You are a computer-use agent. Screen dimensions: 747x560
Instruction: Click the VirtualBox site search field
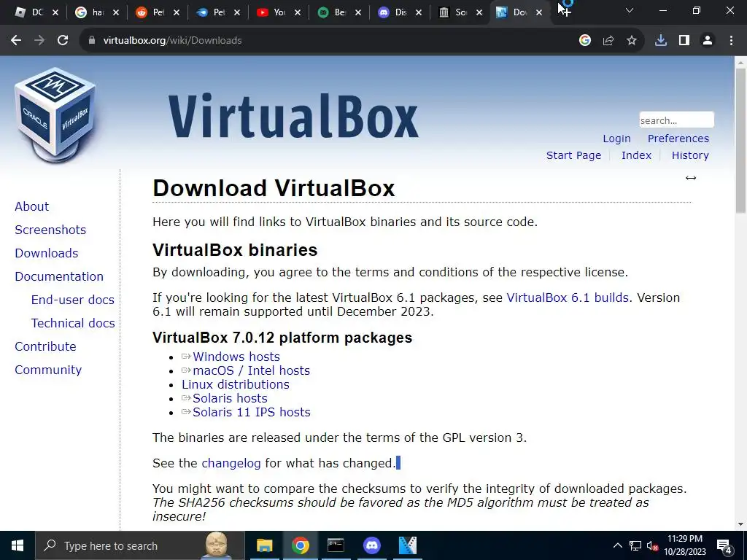point(676,120)
